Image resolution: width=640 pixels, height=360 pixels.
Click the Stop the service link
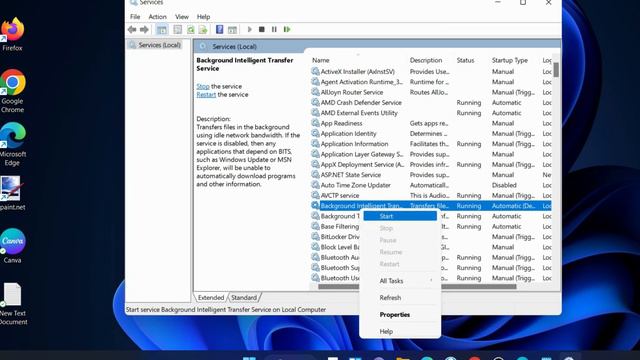click(203, 86)
